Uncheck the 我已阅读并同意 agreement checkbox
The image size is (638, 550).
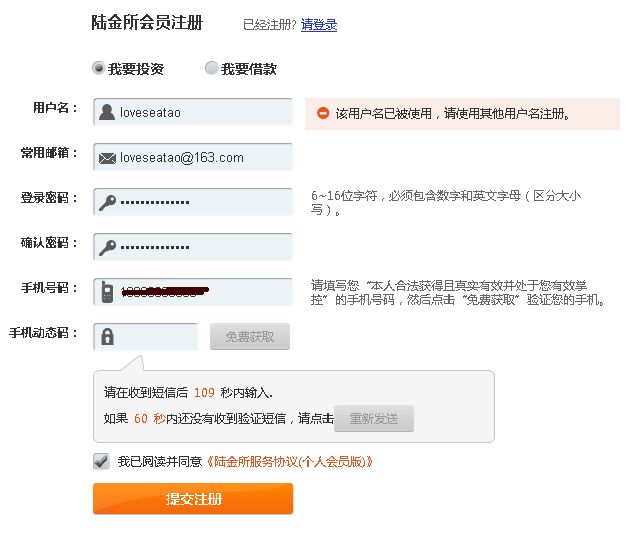(x=101, y=461)
